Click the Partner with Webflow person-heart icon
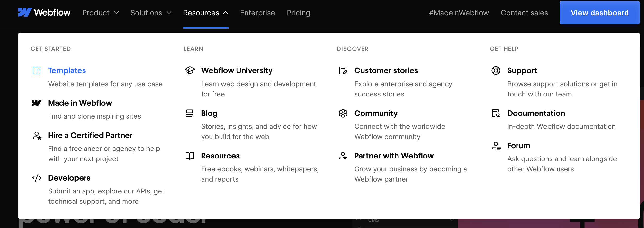Screen dimensions: 644x228 343,156
